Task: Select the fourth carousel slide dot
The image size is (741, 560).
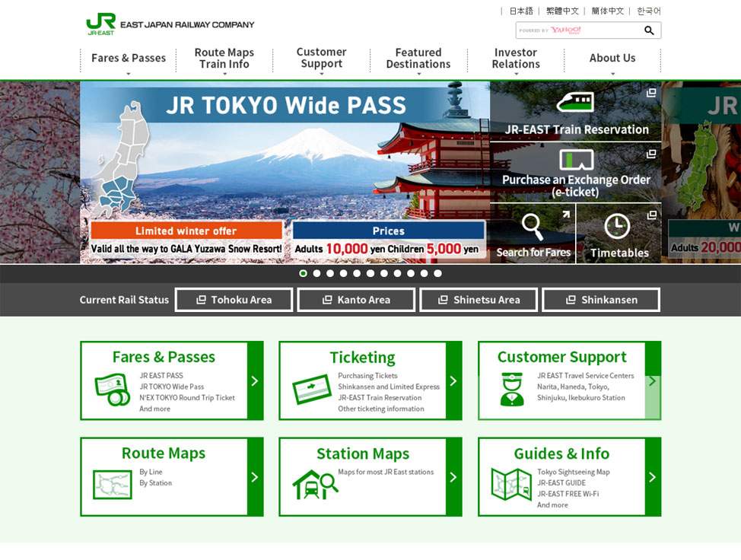Action: (x=344, y=273)
